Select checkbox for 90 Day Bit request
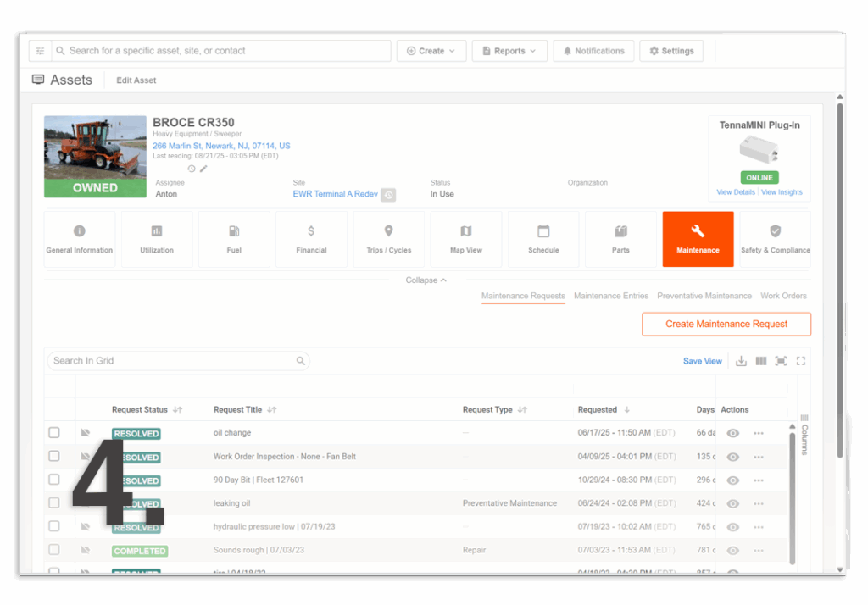 [x=54, y=480]
